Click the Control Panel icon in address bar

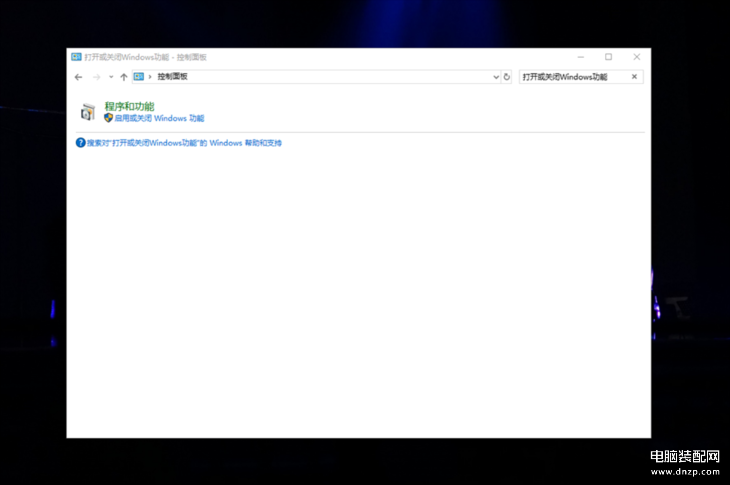tap(139, 77)
